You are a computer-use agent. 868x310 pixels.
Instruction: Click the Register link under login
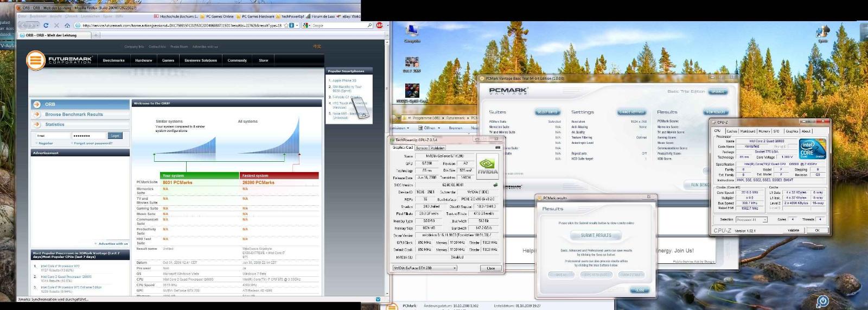pos(46,143)
